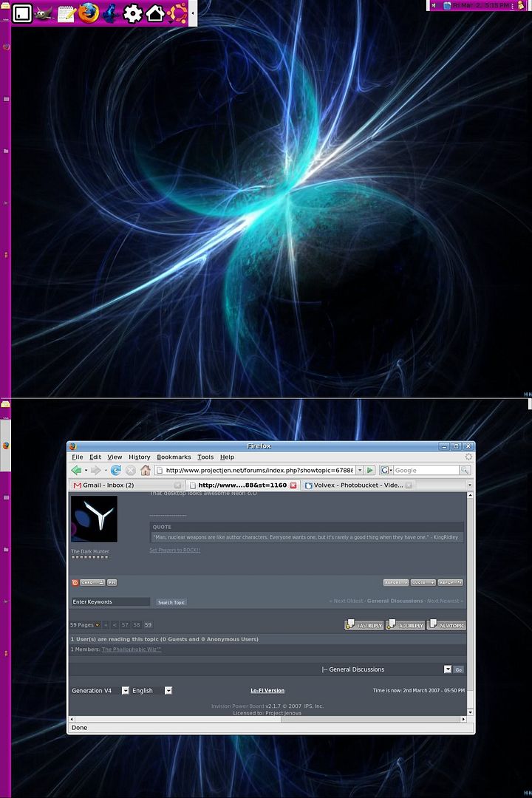532x798 pixels.
Task: Open the History menu in Firefox
Action: (140, 457)
